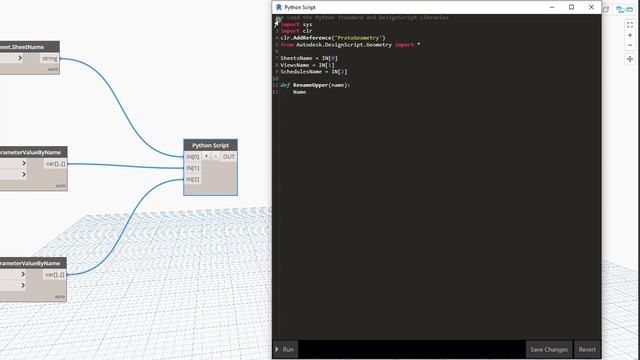Click the OUT port on Python Script node
640x360 pixels.
point(229,157)
